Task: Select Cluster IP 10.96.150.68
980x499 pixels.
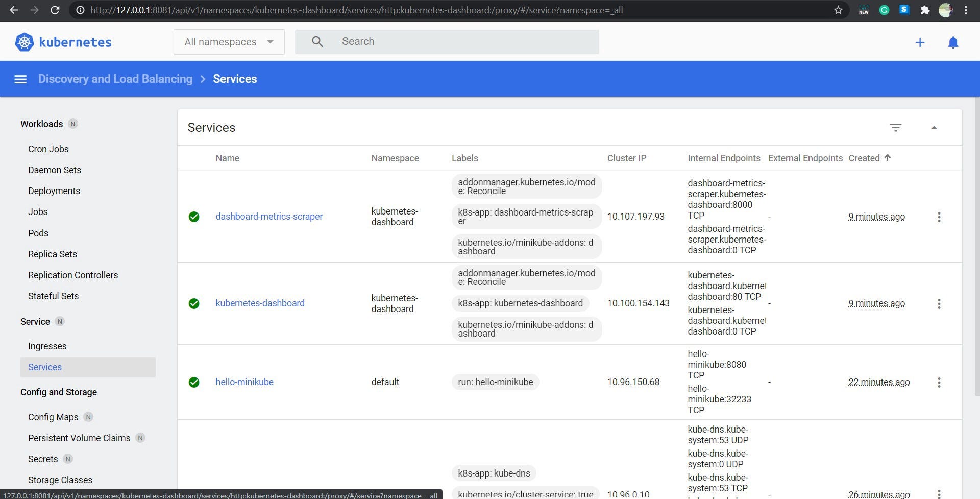Action: pos(633,382)
